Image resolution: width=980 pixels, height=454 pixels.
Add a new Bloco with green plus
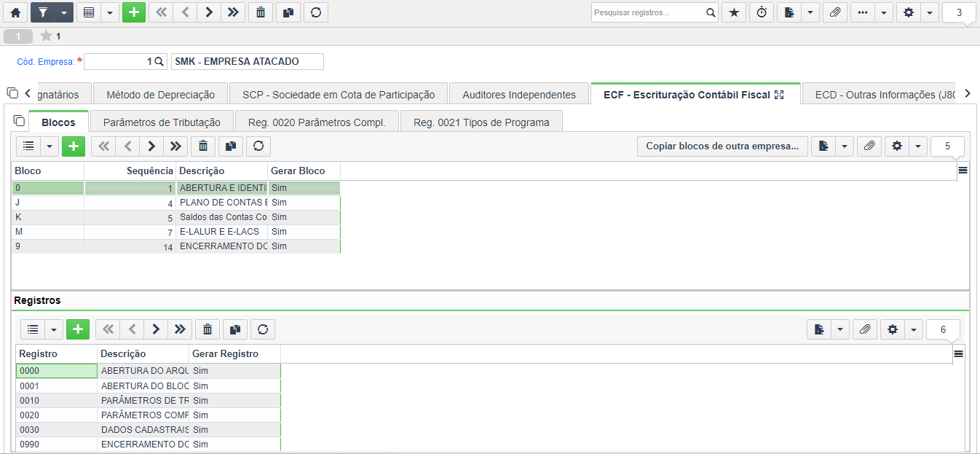pyautogui.click(x=74, y=146)
